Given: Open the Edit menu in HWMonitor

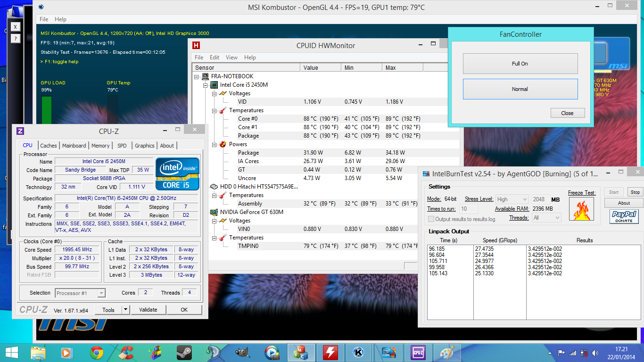Looking at the screenshot, I should click(215, 58).
